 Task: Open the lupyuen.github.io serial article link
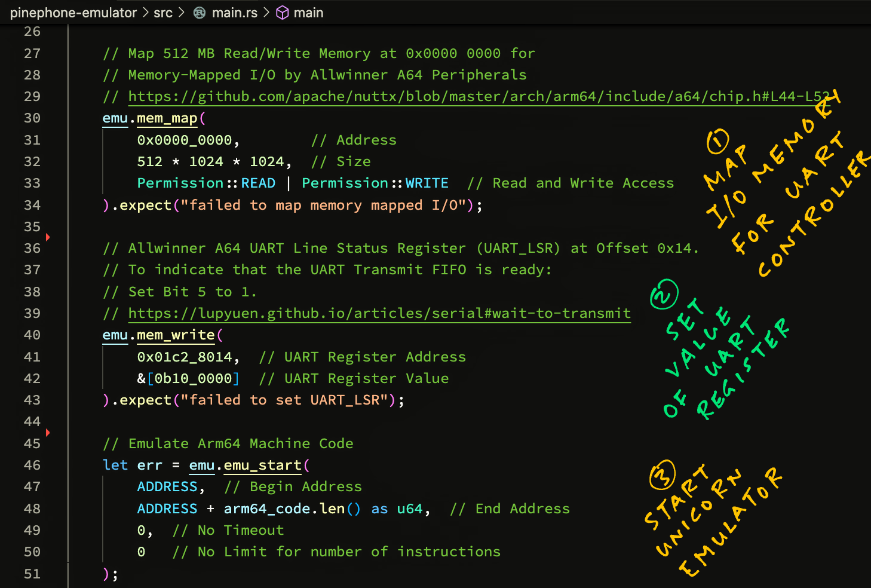379,313
